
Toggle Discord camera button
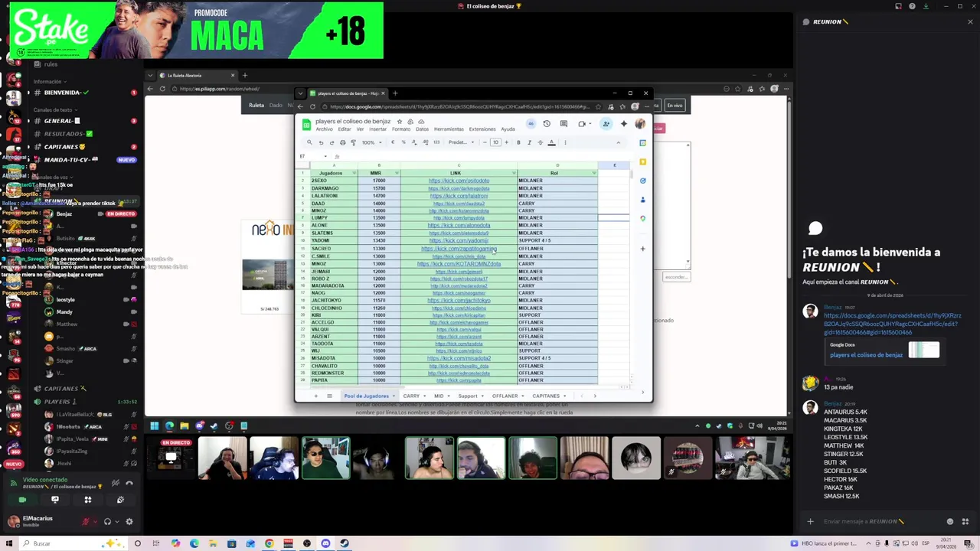coord(22,500)
